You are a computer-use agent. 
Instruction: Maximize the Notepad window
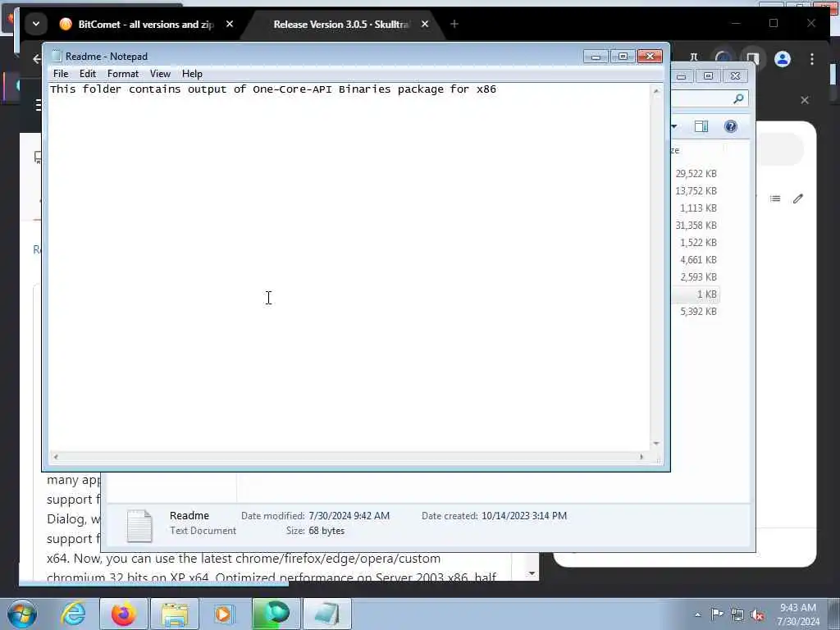pos(623,57)
